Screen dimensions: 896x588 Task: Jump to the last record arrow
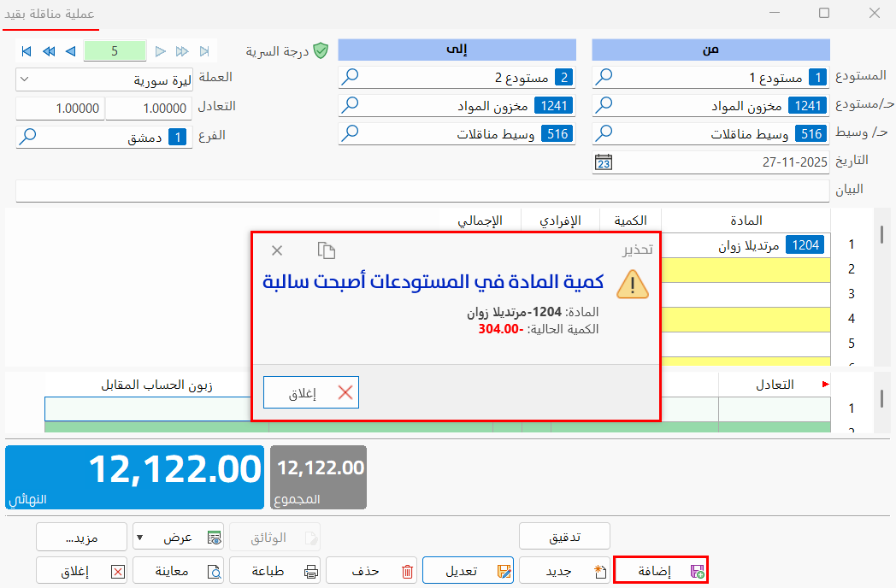pos(204,51)
